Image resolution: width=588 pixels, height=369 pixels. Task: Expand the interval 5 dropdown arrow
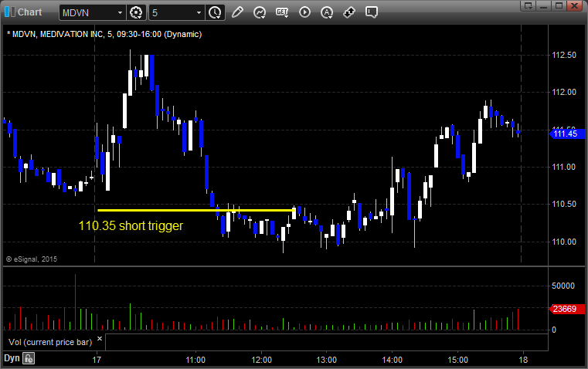pyautogui.click(x=199, y=12)
